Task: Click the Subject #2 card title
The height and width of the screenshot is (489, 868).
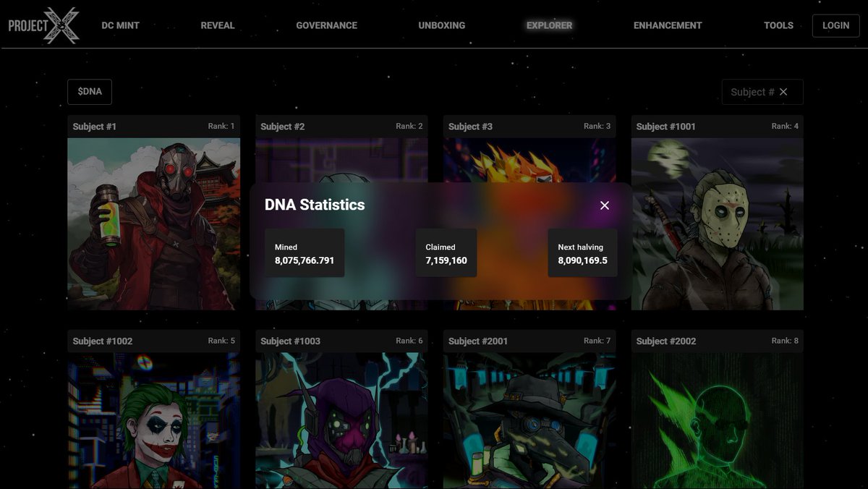Action: point(282,127)
